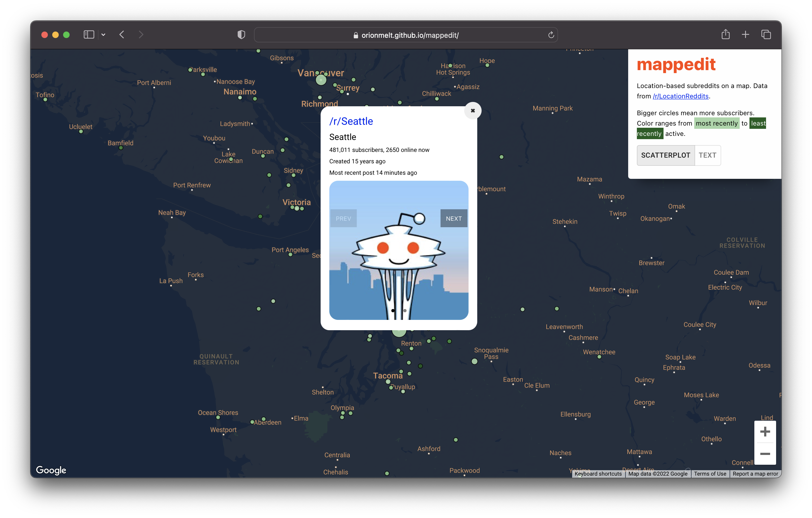Click the map zoom out minus button

tap(765, 454)
